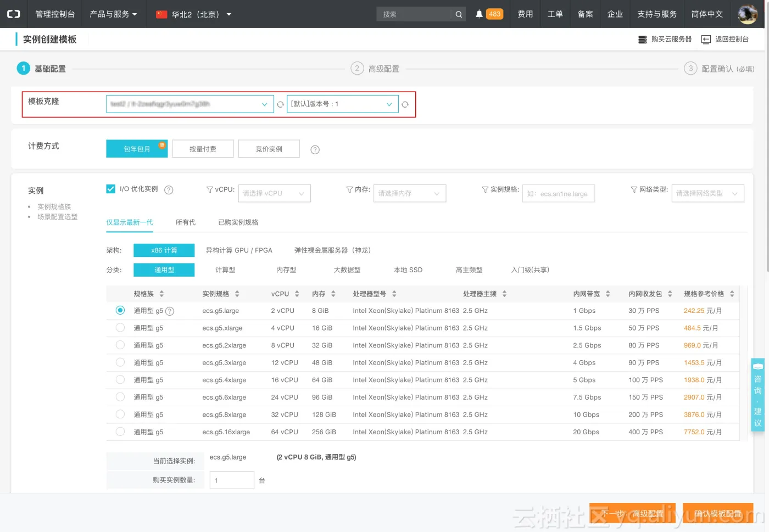Image resolution: width=769 pixels, height=532 pixels.
Task: Open the 请选择网络类型 dropdown
Action: click(x=707, y=193)
